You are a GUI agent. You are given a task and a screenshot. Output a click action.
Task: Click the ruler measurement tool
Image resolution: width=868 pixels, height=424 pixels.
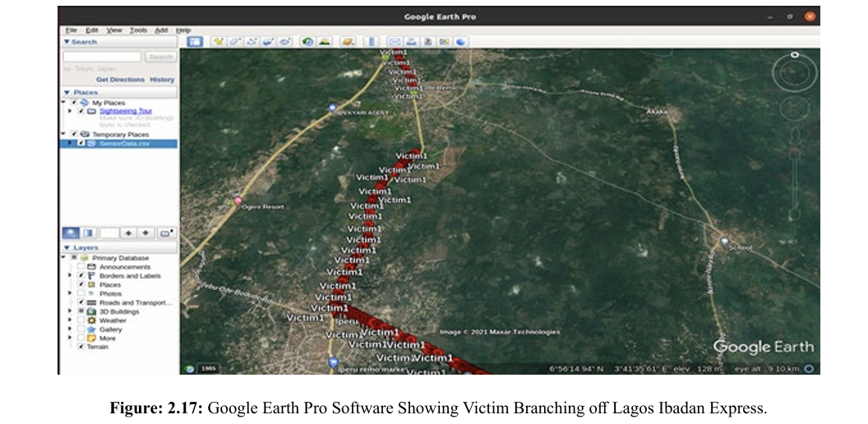(x=371, y=41)
